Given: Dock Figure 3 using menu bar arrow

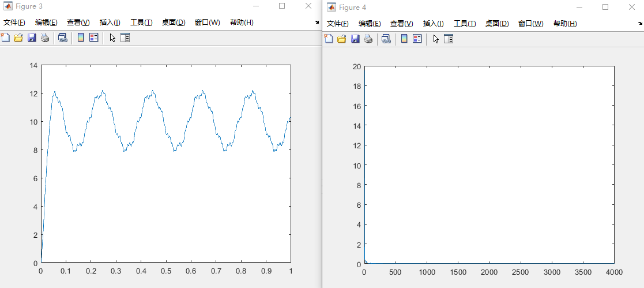Looking at the screenshot, I should [x=317, y=22].
